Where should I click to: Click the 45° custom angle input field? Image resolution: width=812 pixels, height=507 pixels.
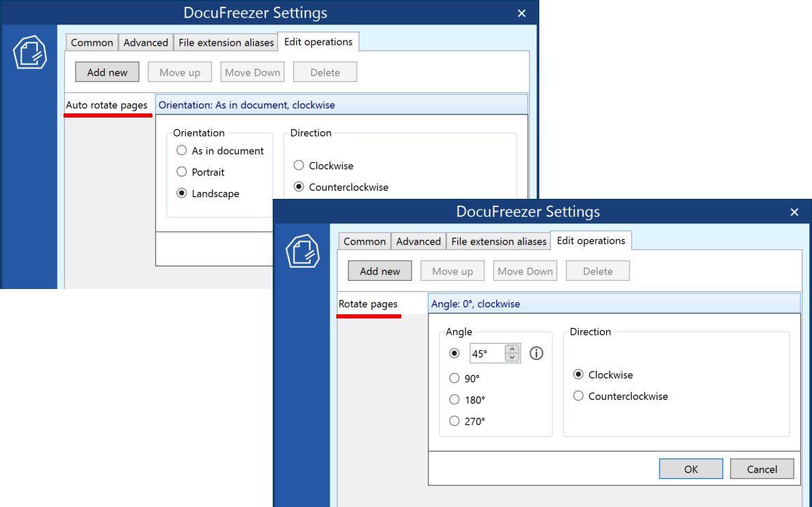[486, 353]
